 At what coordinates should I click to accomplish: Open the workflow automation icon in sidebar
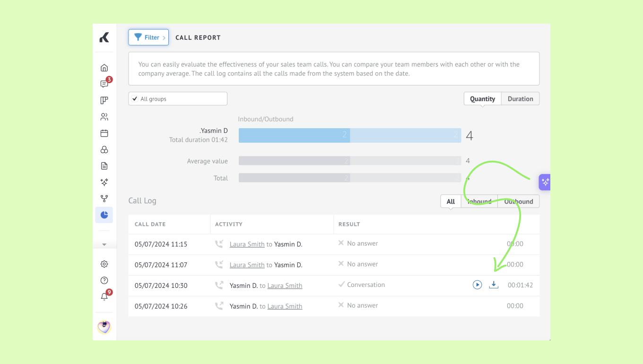104,199
